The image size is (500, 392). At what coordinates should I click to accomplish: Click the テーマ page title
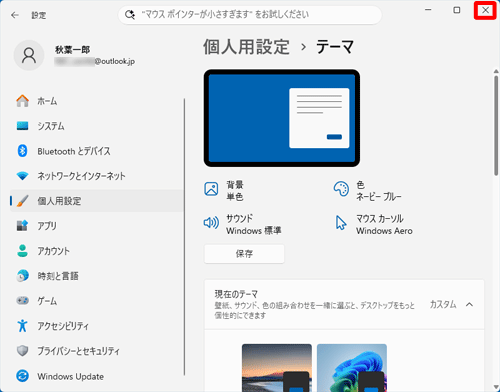point(335,47)
